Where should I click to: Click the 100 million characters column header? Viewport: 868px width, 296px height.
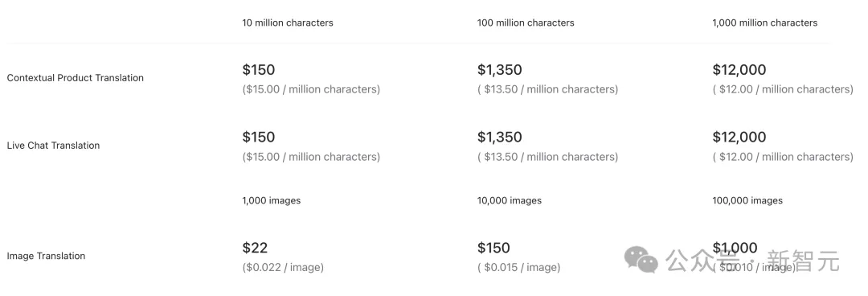(x=526, y=23)
